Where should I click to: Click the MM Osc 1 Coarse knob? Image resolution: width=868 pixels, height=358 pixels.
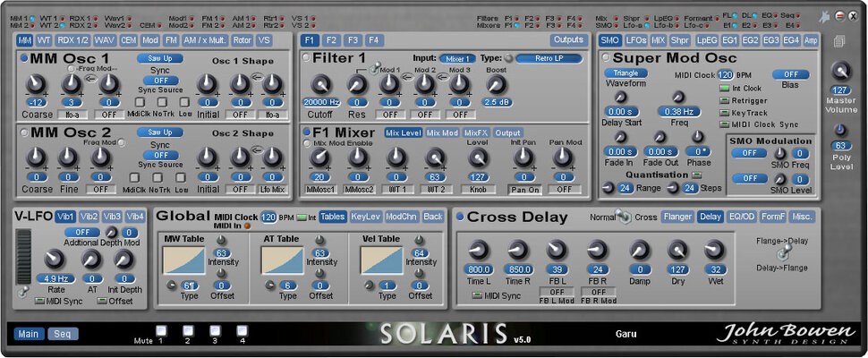tap(37, 83)
